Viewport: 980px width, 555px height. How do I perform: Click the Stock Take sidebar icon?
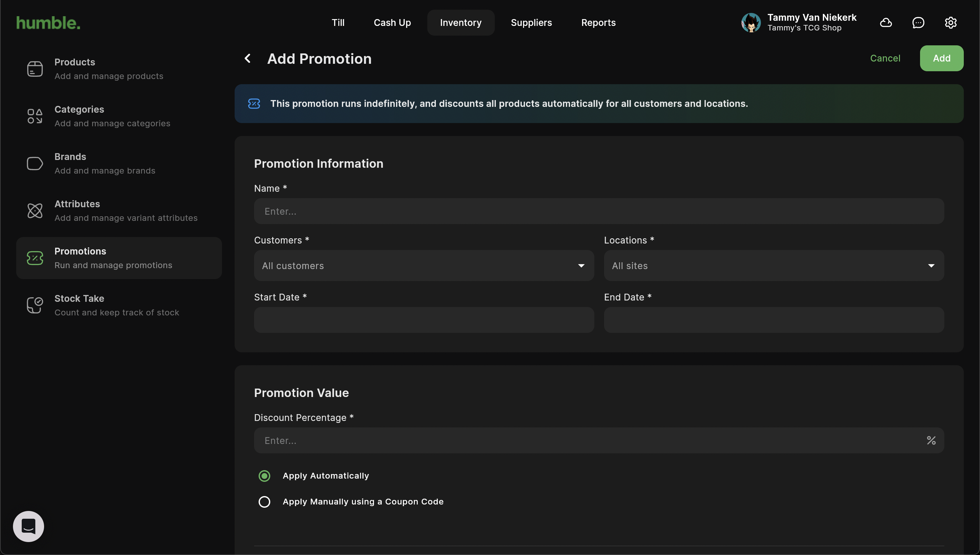[x=35, y=305]
